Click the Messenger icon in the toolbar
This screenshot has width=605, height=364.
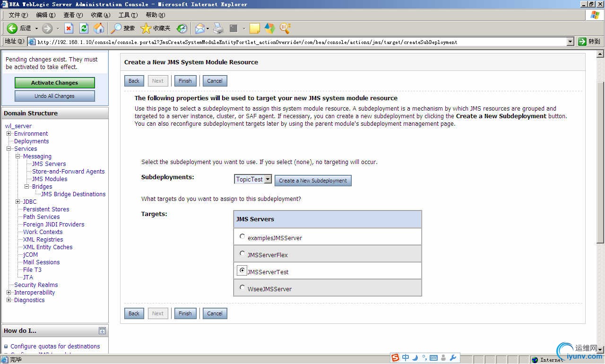pyautogui.click(x=270, y=28)
